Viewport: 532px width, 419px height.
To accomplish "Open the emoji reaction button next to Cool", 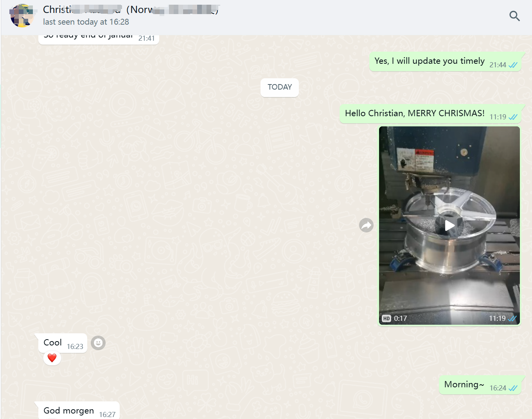I will coord(98,343).
